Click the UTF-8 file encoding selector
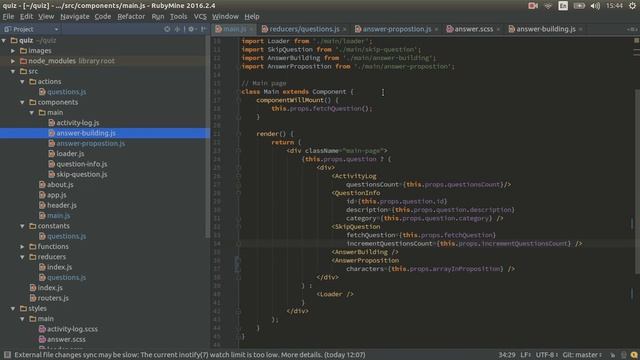The width and height of the screenshot is (640, 360). pyautogui.click(x=546, y=355)
